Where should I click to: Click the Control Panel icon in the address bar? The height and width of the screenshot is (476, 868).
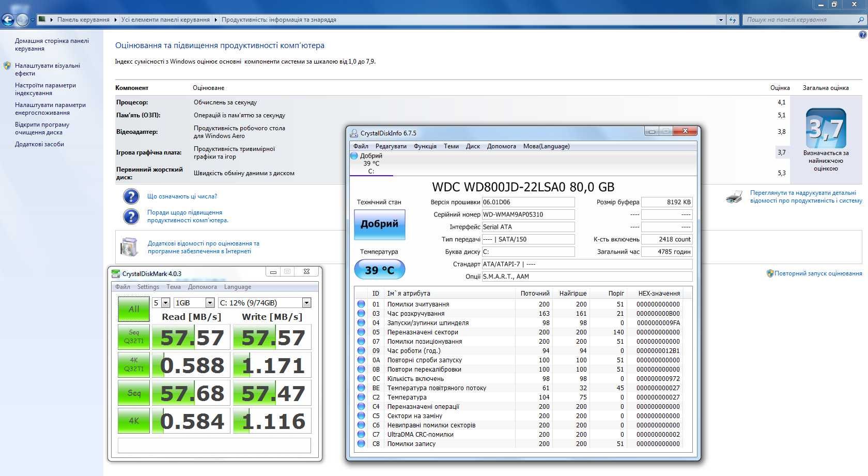coord(42,20)
